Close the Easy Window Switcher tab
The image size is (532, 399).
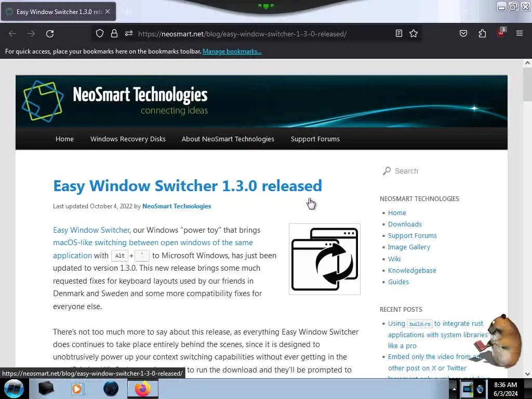pos(108,11)
